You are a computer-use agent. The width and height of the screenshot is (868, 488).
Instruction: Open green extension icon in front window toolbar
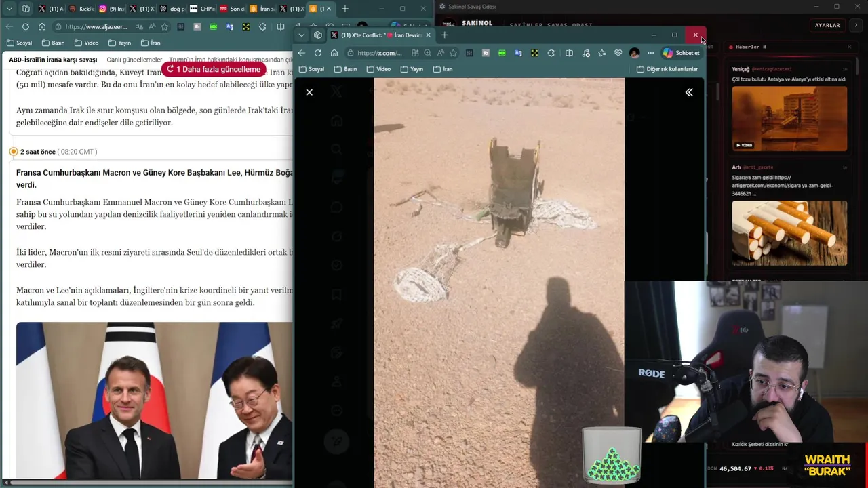point(502,53)
